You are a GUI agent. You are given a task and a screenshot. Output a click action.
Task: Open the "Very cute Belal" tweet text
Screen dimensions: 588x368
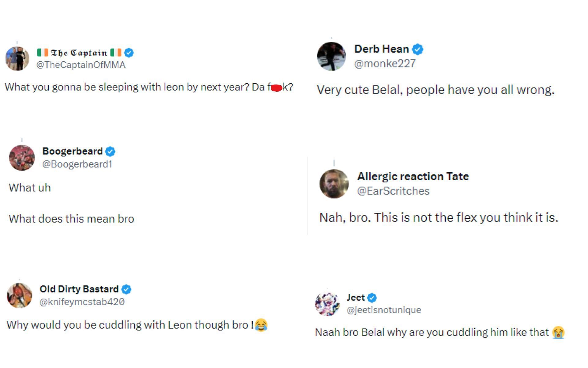pos(435,90)
